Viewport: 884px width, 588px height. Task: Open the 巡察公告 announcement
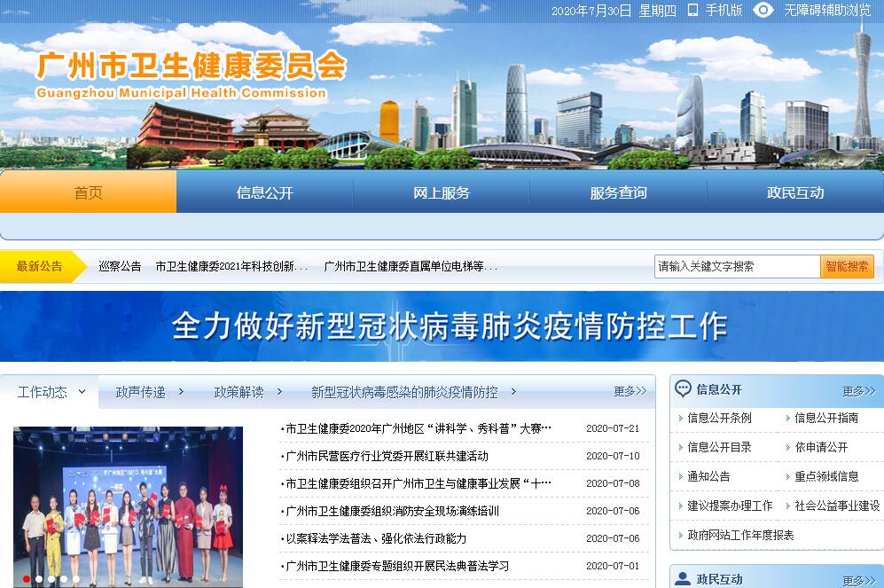click(x=120, y=266)
